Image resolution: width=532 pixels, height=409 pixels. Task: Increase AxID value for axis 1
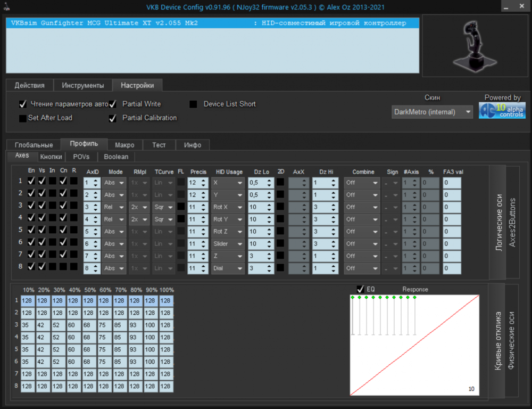click(x=96, y=180)
